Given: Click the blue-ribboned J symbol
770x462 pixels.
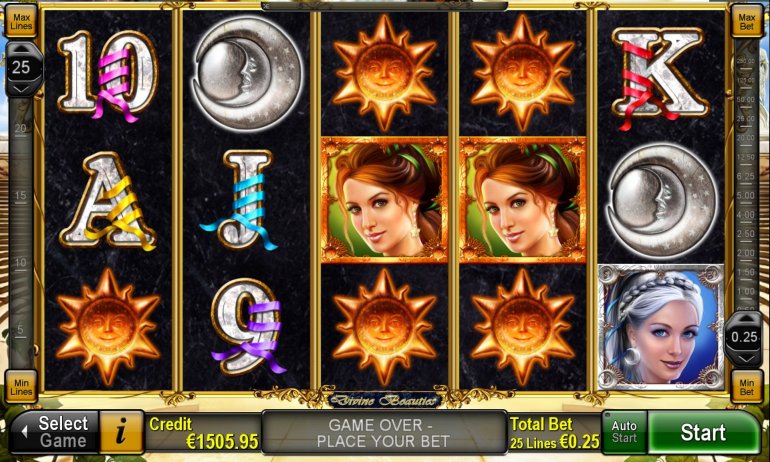Looking at the screenshot, I should pyautogui.click(x=240, y=200).
